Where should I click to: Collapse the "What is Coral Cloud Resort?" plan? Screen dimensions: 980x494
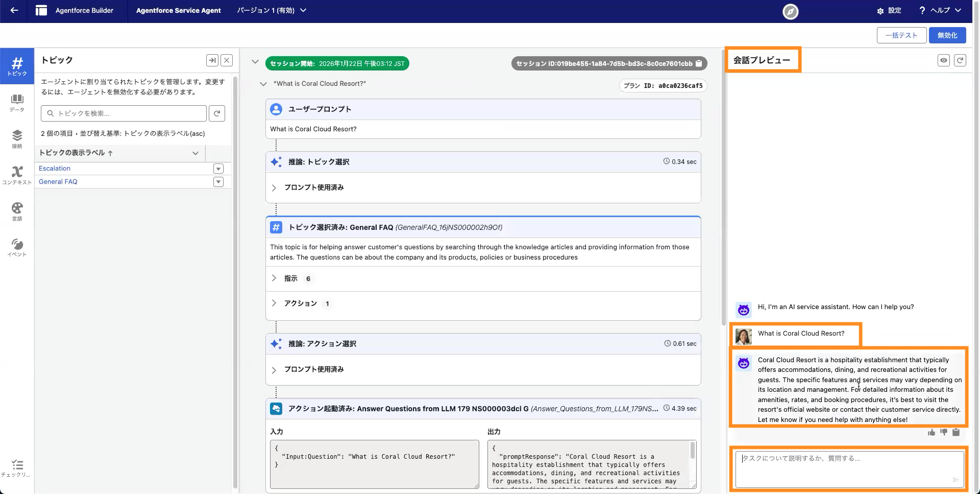tap(263, 84)
